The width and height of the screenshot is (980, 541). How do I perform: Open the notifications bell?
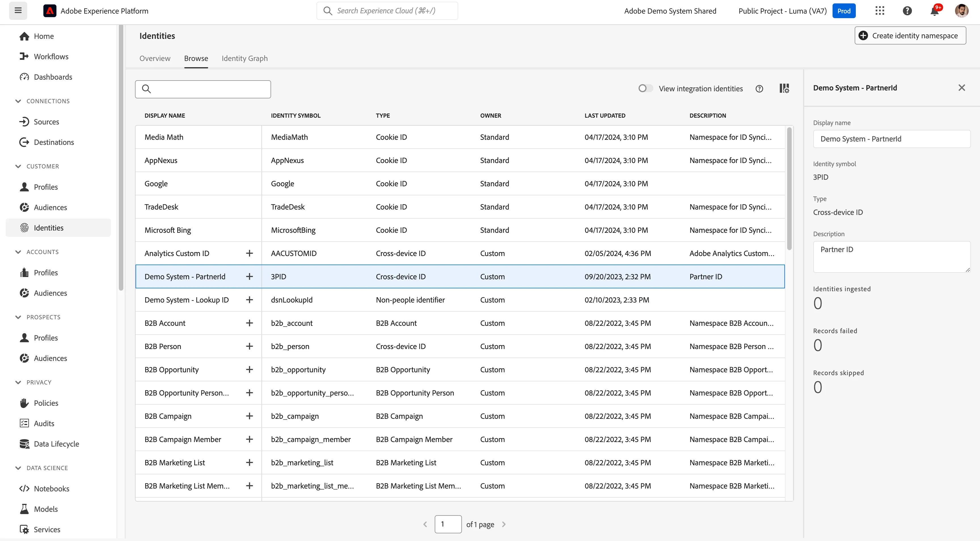click(935, 11)
